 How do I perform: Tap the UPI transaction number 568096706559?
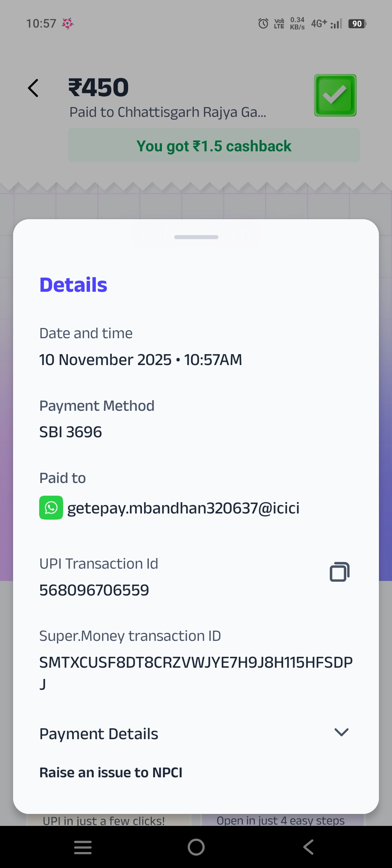point(94,590)
